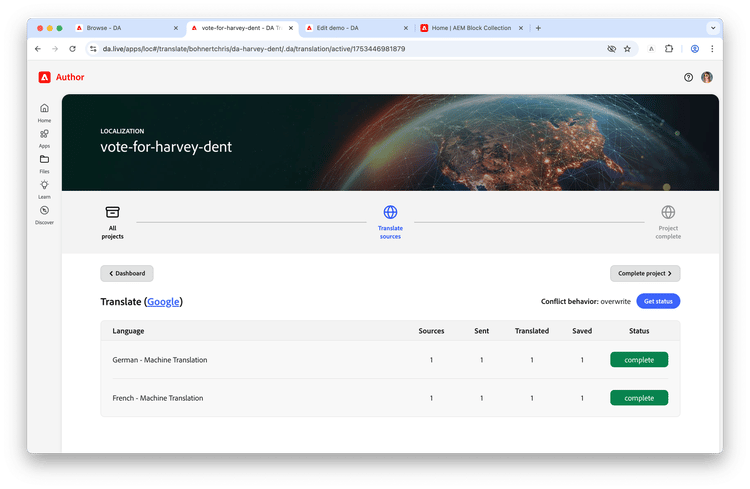Switch to vote-for-harvey-dent tab

[243, 28]
